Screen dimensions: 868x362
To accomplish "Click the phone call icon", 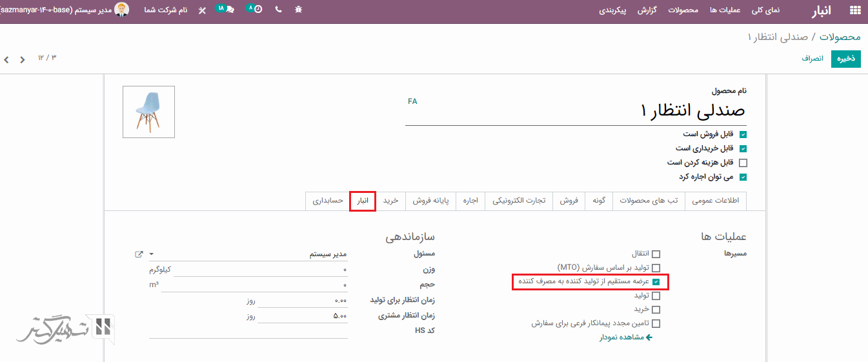I will click(x=278, y=10).
